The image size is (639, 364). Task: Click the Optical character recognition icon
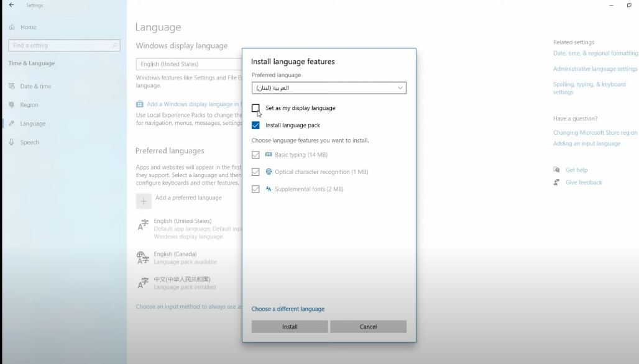click(x=267, y=171)
